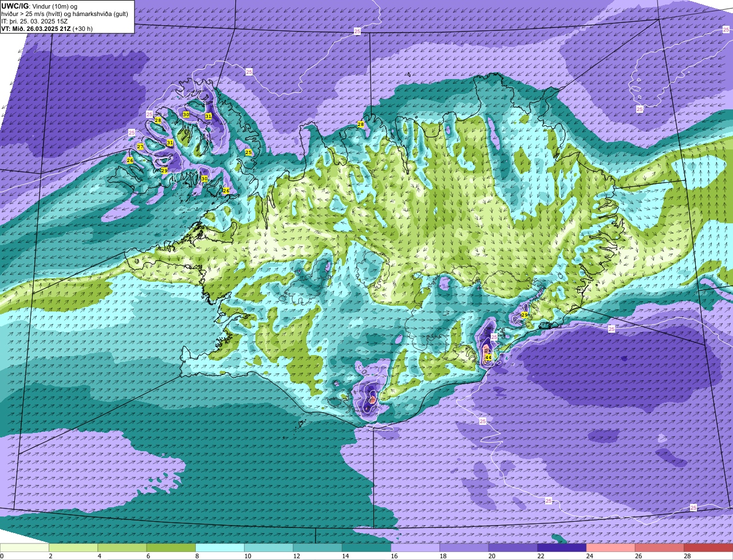Click the '4' tick on the legend scale
Viewport: 733px width, 560px height.
coord(99,556)
